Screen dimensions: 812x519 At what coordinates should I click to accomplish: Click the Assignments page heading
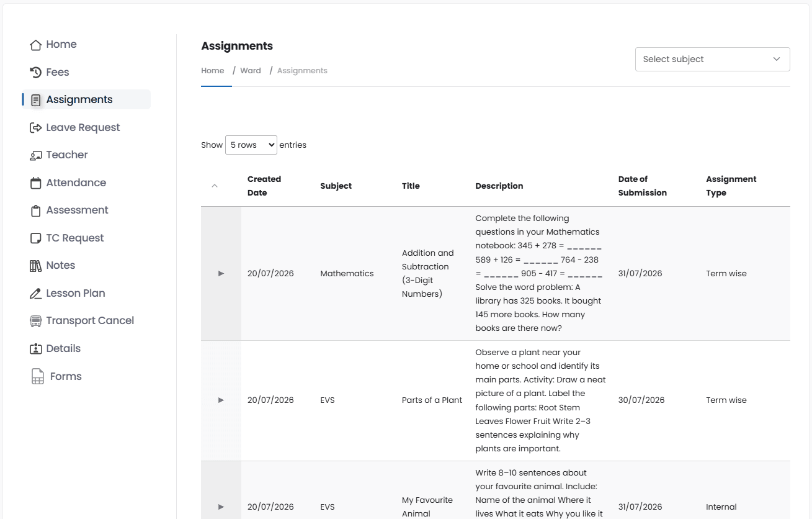pyautogui.click(x=237, y=46)
